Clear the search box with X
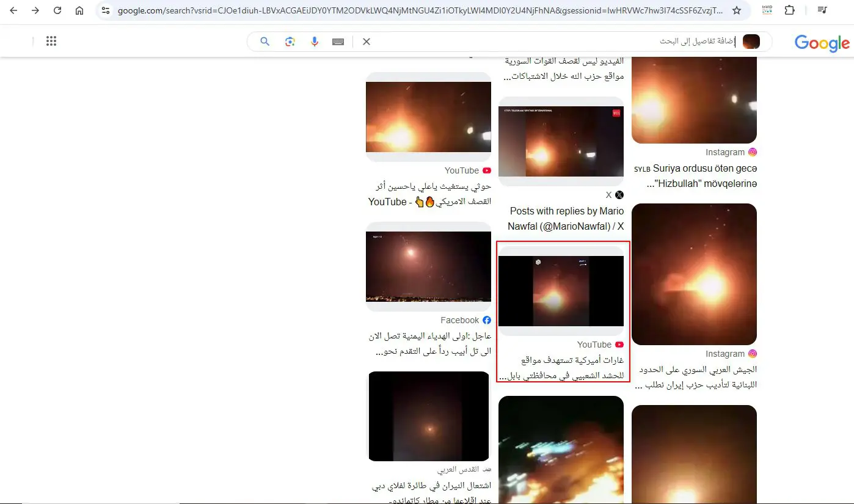Image resolution: width=854 pixels, height=504 pixels. [367, 42]
